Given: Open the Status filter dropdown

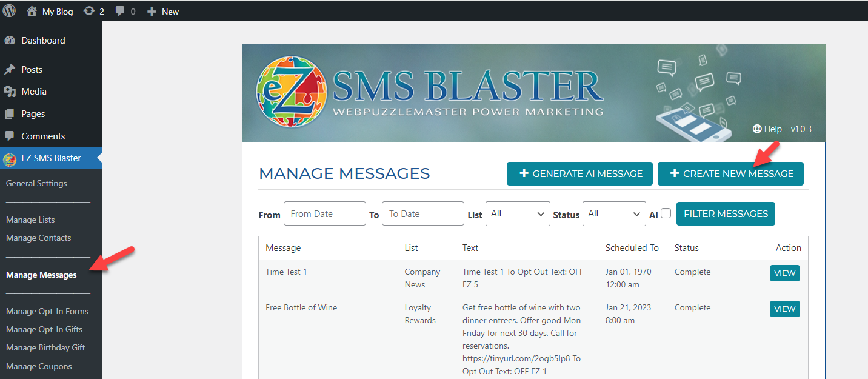Looking at the screenshot, I should [614, 214].
